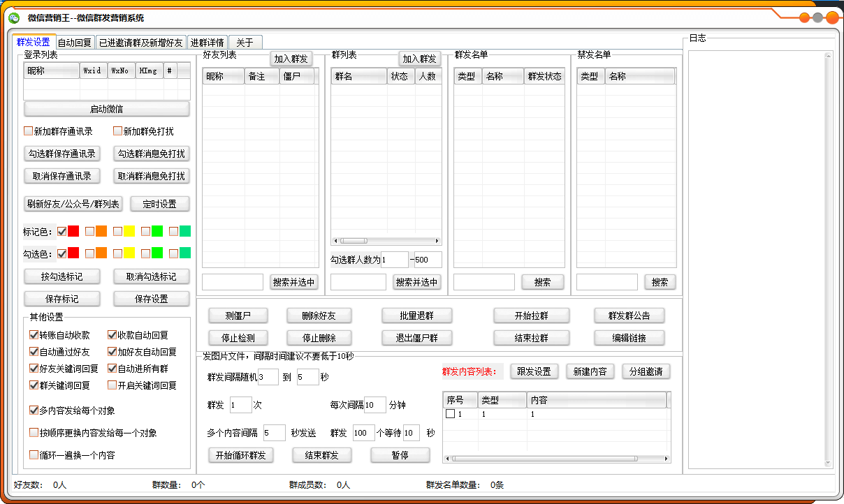Image resolution: width=844 pixels, height=504 pixels.
Task: Click the 群发名单 search input field
Action: pos(484,282)
